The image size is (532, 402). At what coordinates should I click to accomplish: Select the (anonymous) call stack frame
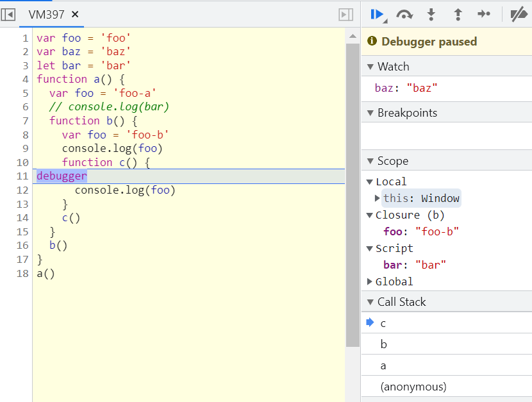(413, 387)
